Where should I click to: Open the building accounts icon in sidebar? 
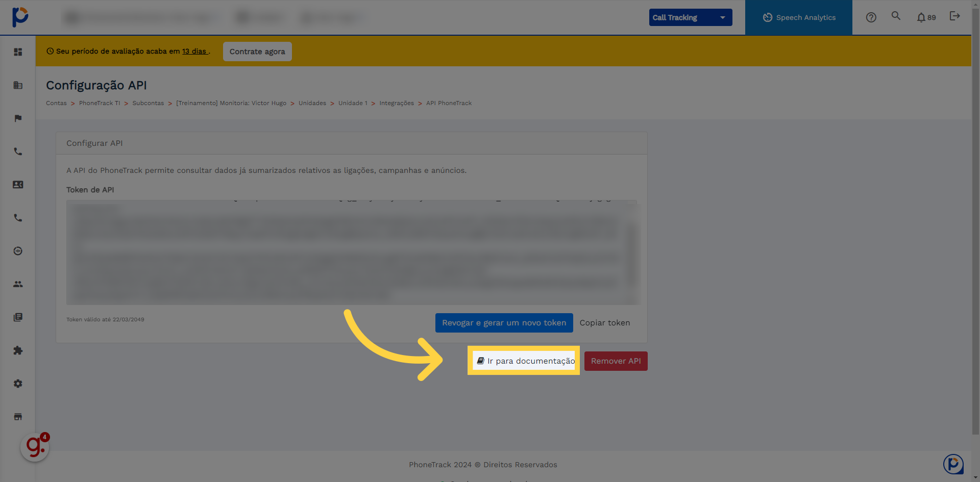pyautogui.click(x=18, y=85)
